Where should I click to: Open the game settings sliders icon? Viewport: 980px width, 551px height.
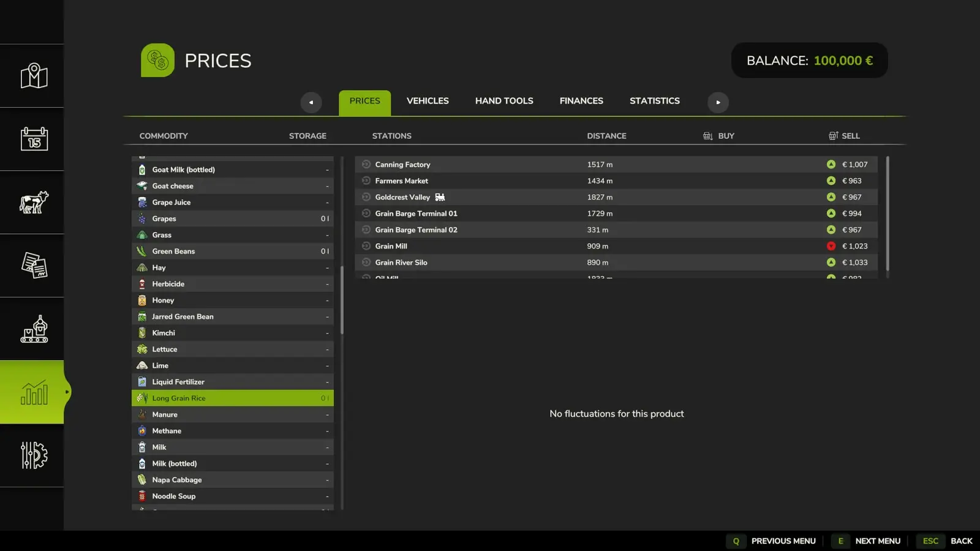point(34,455)
